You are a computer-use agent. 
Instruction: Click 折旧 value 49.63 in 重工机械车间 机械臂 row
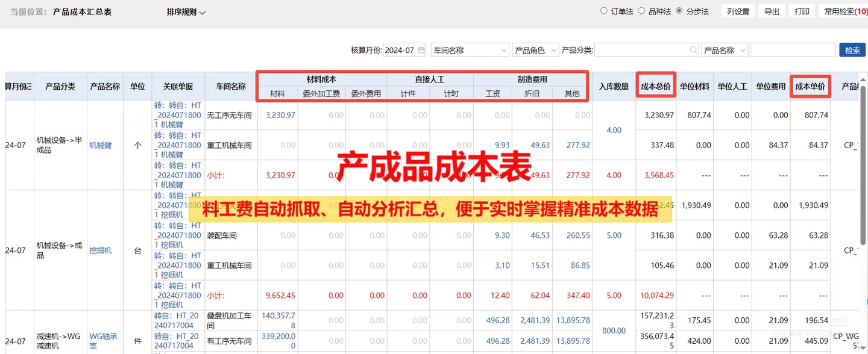tap(540, 145)
